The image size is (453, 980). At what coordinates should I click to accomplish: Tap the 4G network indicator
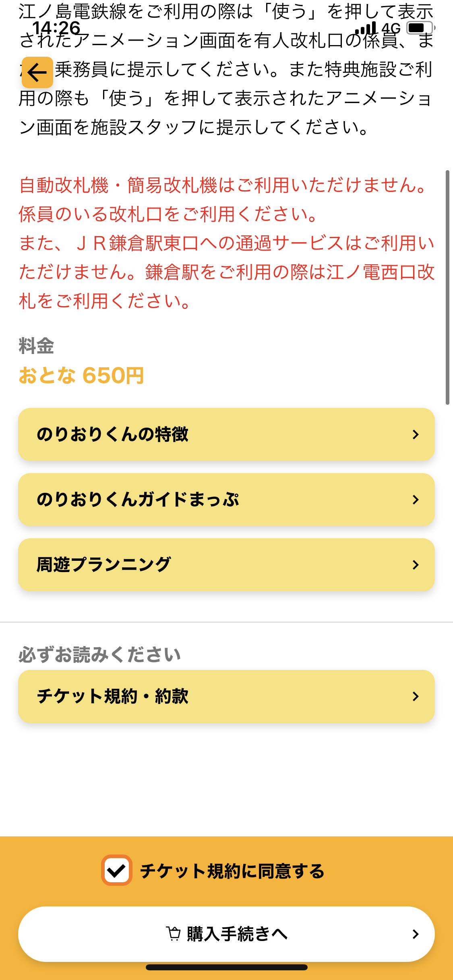coord(391,28)
